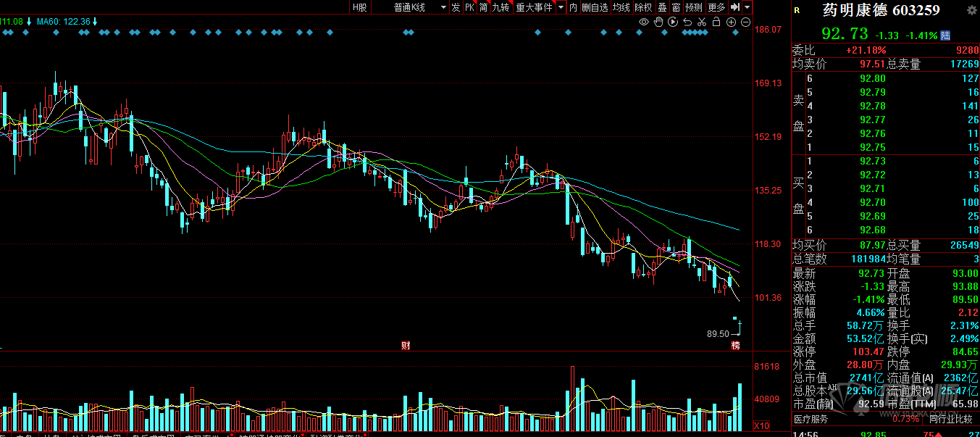
Task: Toggle the 叠 overlay button
Action: coord(662,7)
